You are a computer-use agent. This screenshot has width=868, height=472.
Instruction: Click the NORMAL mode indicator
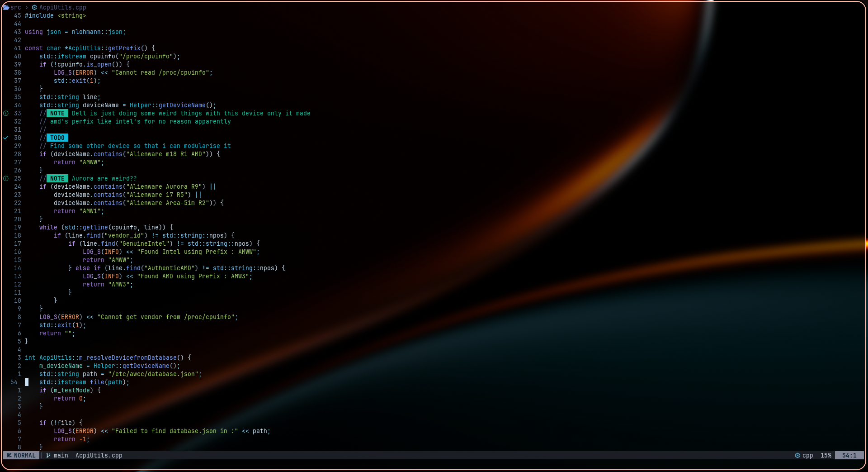(x=21, y=456)
